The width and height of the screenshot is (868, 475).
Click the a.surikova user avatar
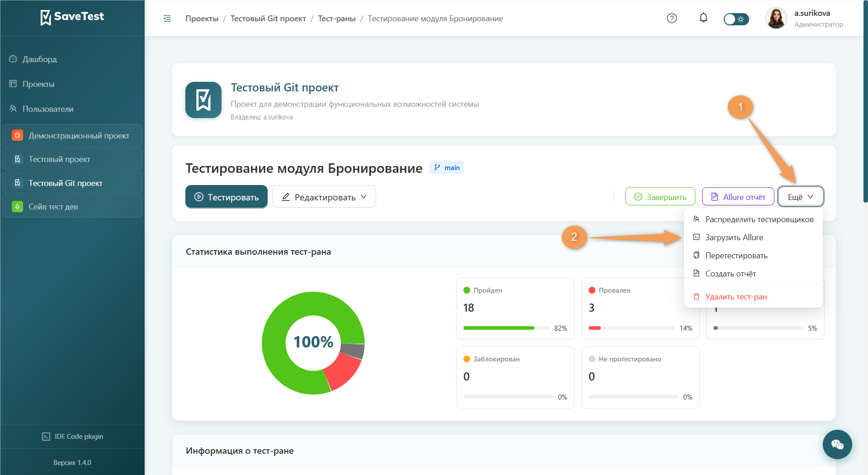coord(776,19)
